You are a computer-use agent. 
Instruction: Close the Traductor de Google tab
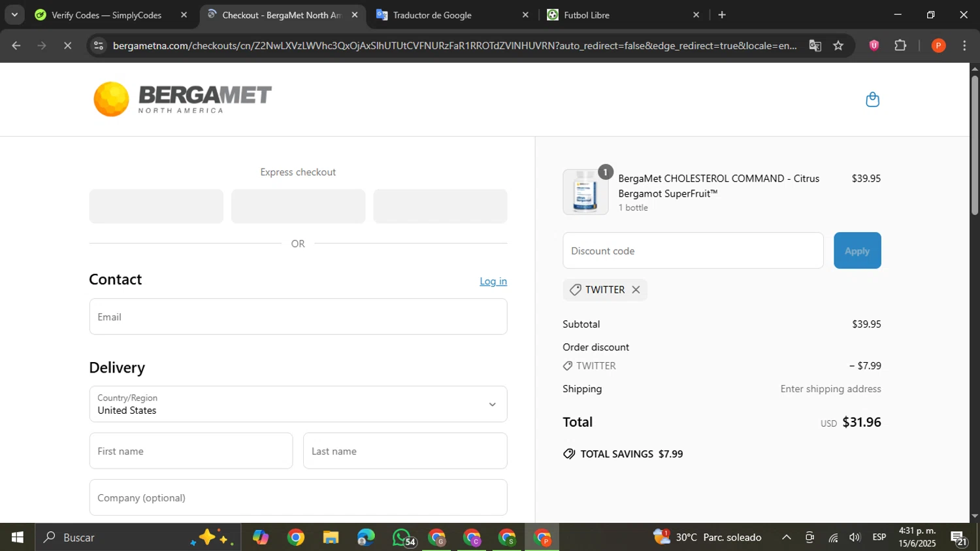(x=525, y=15)
